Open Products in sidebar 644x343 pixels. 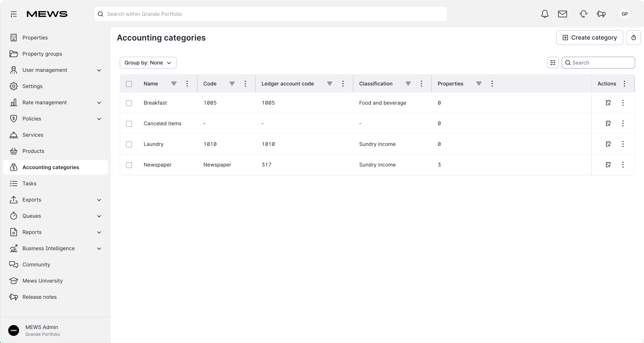(55, 151)
